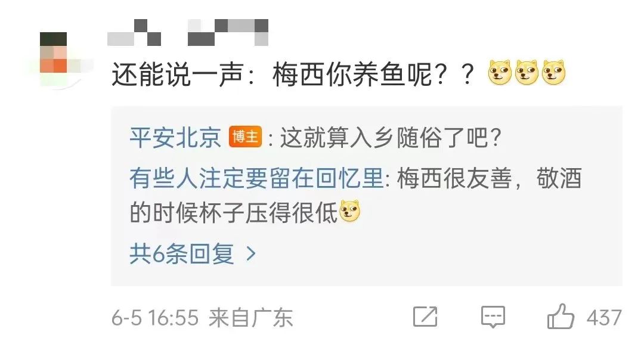Open 有些人注定要留在回忆里 user profile
The height and width of the screenshot is (344, 644).
(x=256, y=178)
